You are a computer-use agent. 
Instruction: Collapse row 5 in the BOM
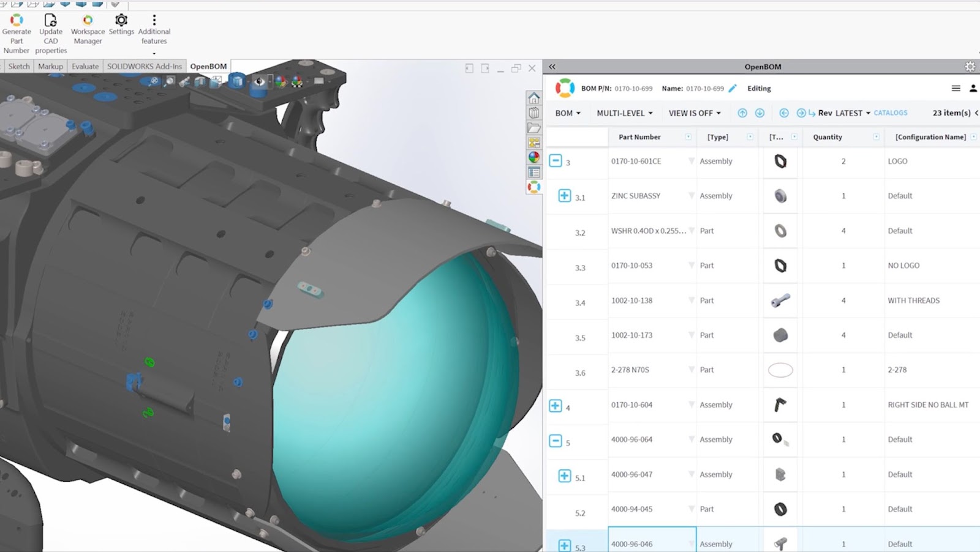coord(556,441)
